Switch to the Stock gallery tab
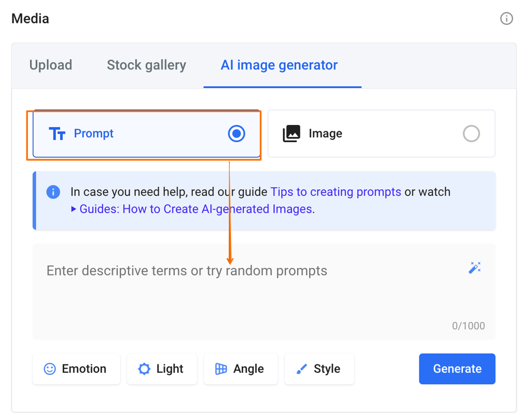 [x=146, y=65]
